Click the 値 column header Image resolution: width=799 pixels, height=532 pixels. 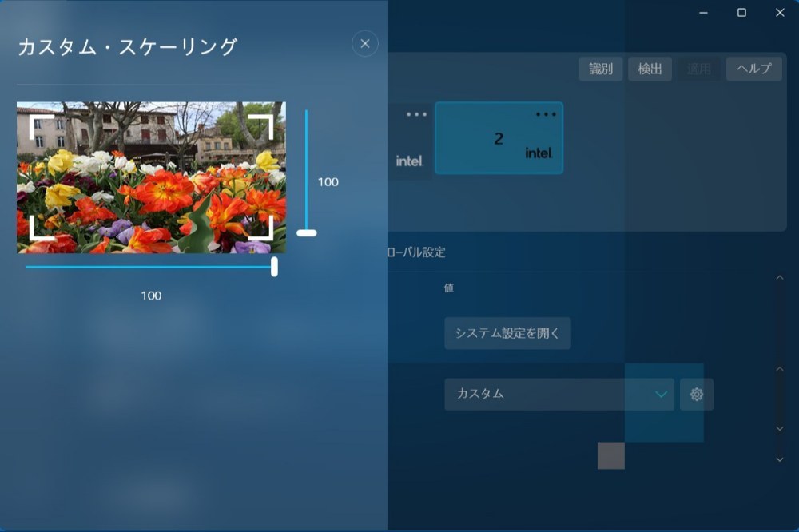pos(449,288)
